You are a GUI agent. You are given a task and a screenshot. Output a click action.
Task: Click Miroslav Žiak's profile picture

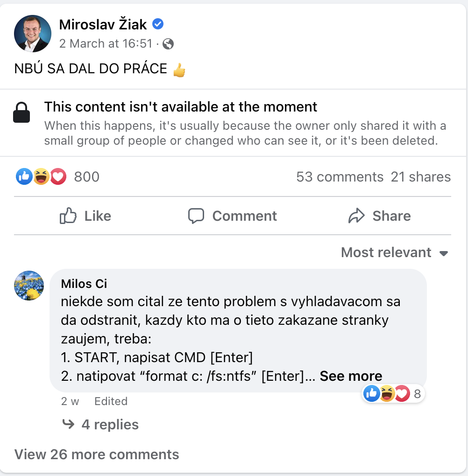coord(33,34)
